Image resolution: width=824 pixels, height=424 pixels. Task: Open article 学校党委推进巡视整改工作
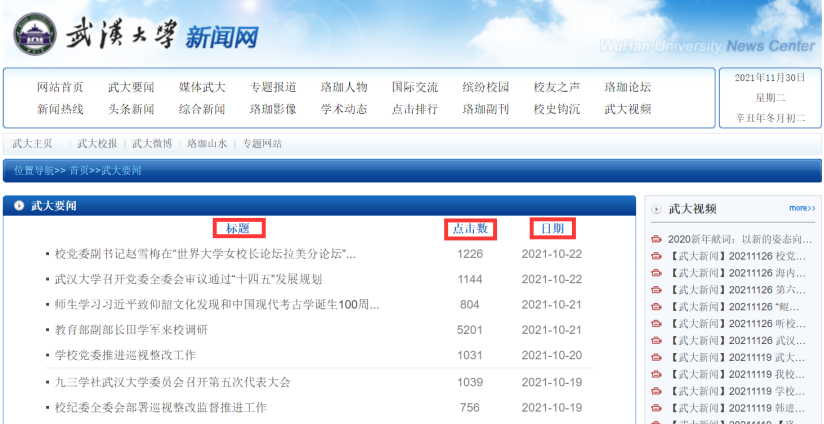click(125, 355)
